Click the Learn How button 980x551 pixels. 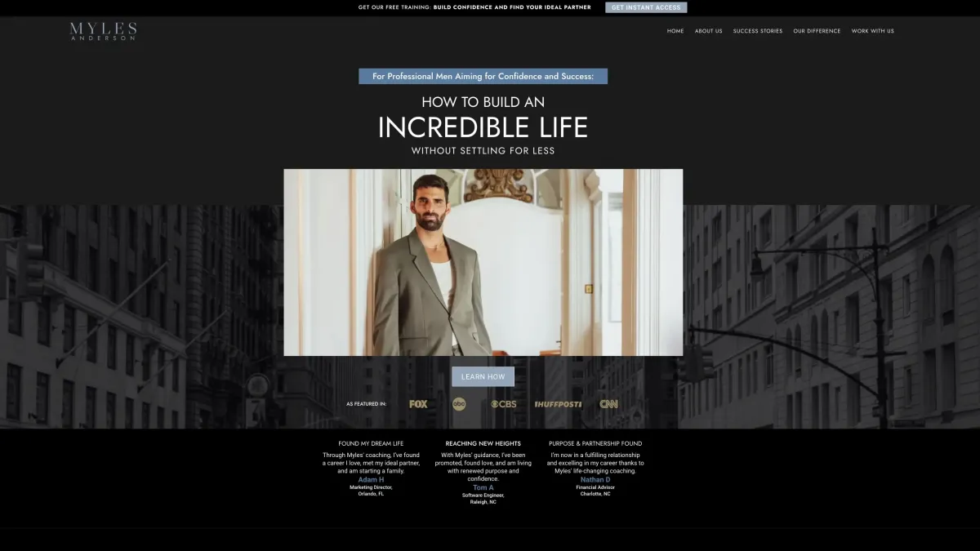point(483,376)
